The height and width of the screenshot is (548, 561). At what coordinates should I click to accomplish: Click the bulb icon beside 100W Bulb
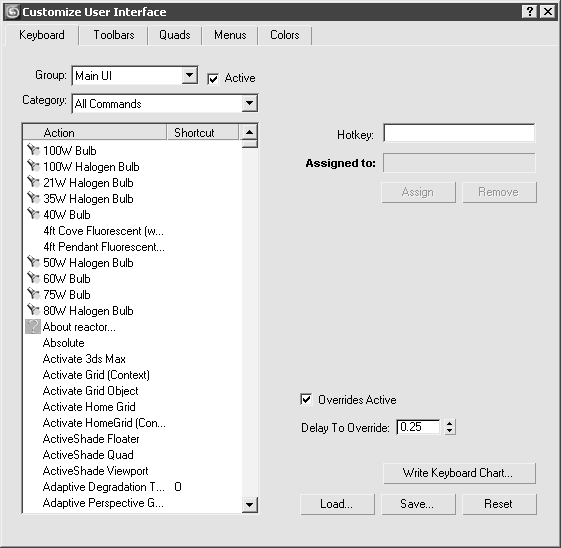(x=33, y=150)
